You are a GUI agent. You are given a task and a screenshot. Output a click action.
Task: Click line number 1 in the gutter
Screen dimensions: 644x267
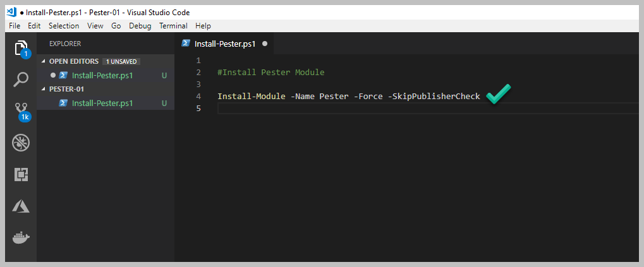pyautogui.click(x=198, y=61)
